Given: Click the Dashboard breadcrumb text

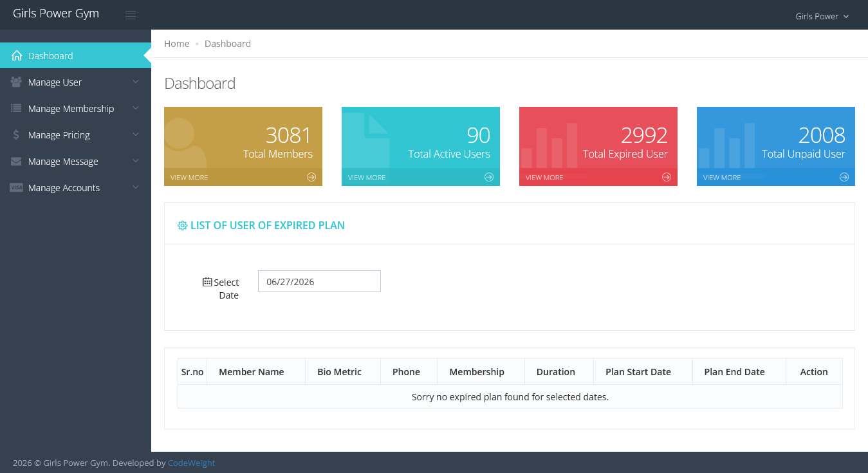Looking at the screenshot, I should [228, 44].
